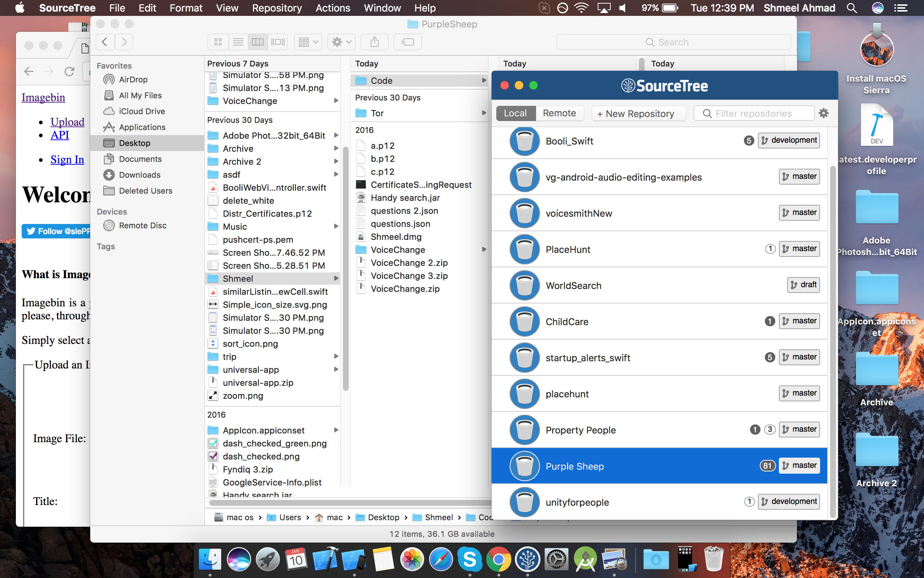Open the Format menu
Viewport: 924px width, 578px height.
tap(186, 8)
